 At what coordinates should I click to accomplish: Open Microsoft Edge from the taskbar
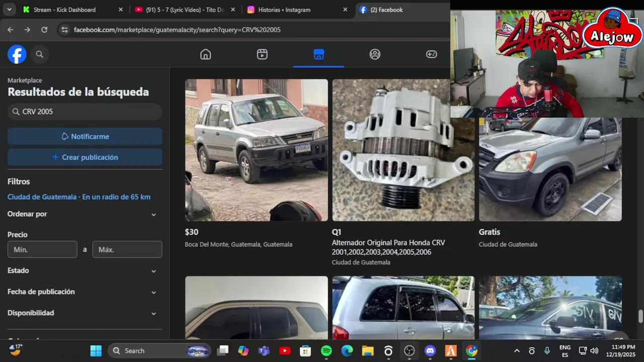pos(347,351)
